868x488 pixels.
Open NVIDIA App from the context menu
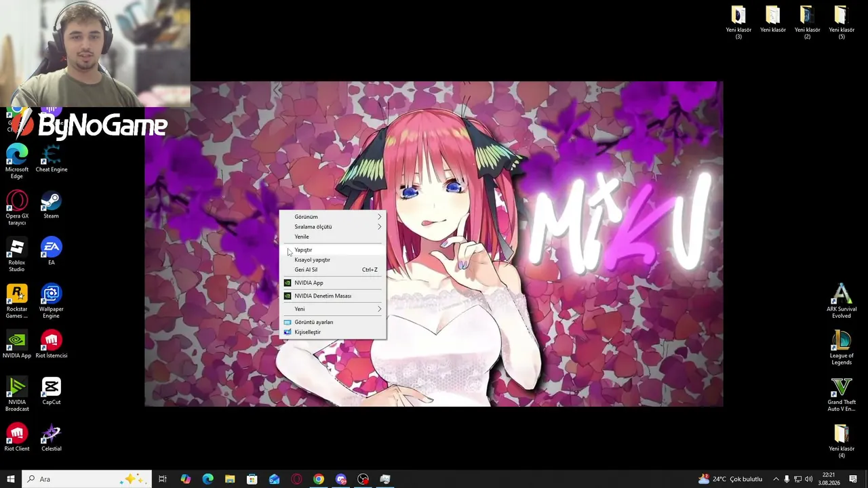332,283
